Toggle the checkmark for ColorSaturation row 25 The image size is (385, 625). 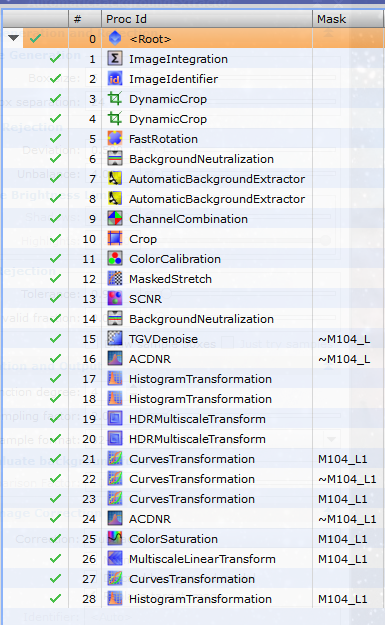tap(55, 538)
